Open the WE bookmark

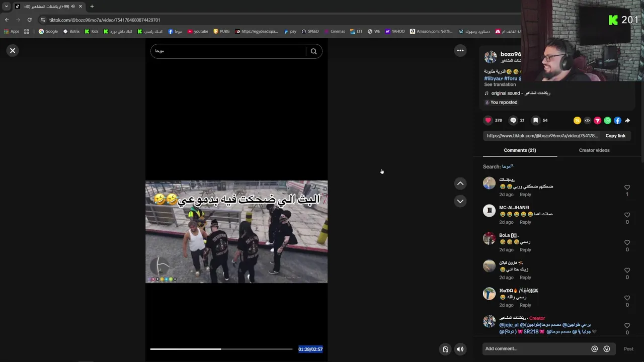[374, 31]
